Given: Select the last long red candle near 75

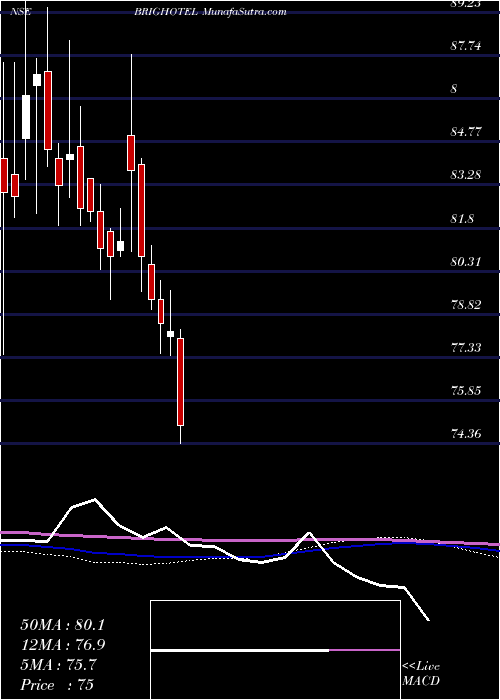Looking at the screenshot, I should (180, 382).
